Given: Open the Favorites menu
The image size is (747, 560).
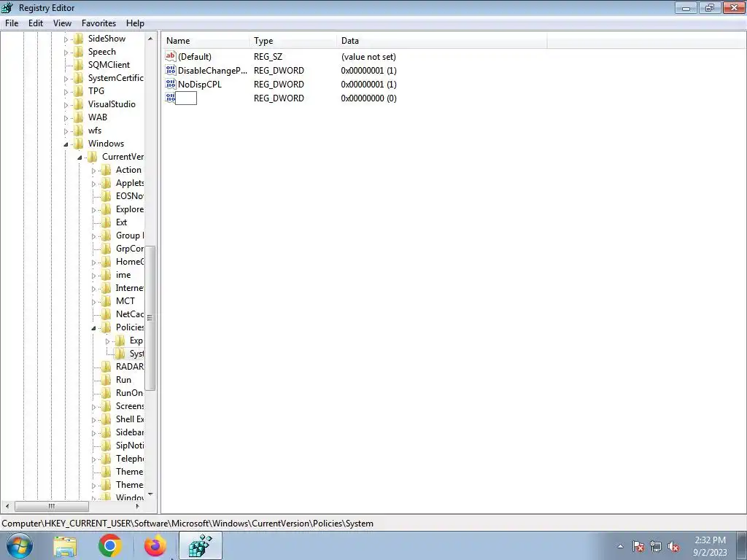Looking at the screenshot, I should [98, 23].
